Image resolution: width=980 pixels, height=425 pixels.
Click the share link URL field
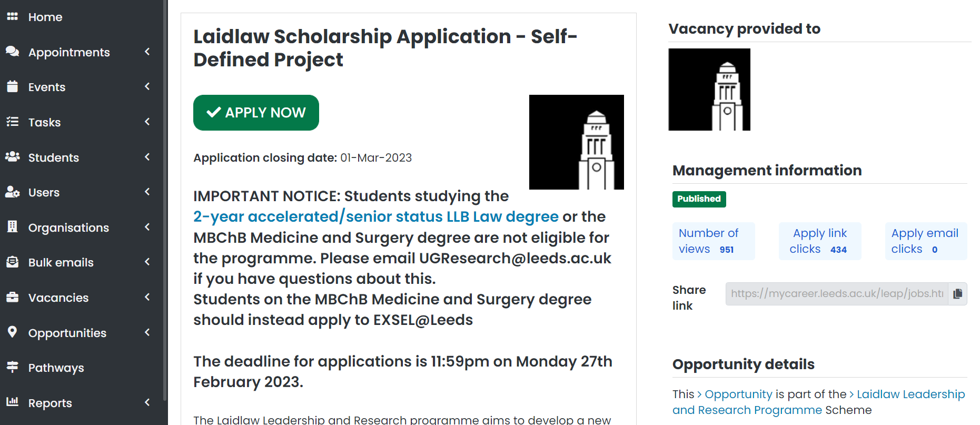tap(837, 294)
